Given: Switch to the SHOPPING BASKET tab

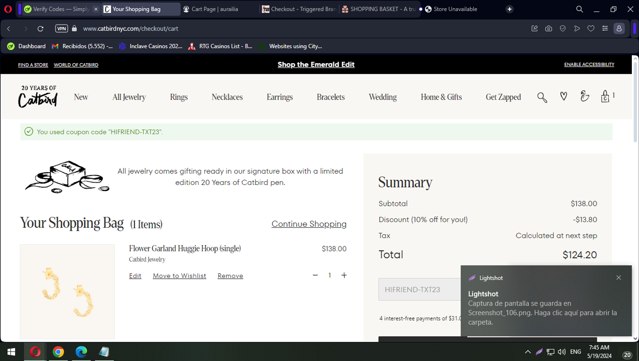Looking at the screenshot, I should coord(379,9).
